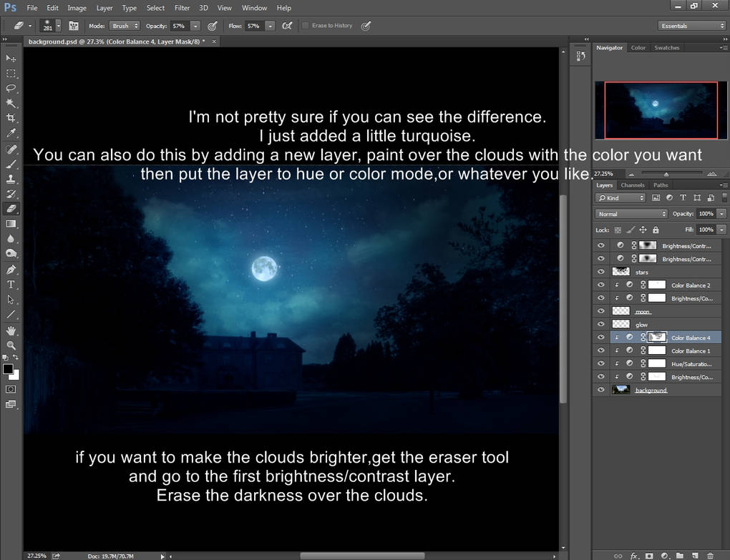Select the Line tool
Image resolution: width=730 pixels, height=560 pixels.
coord(11,315)
